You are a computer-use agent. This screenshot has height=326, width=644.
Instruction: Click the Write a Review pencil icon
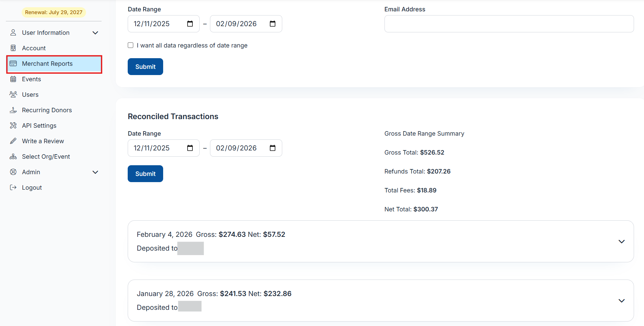click(13, 141)
